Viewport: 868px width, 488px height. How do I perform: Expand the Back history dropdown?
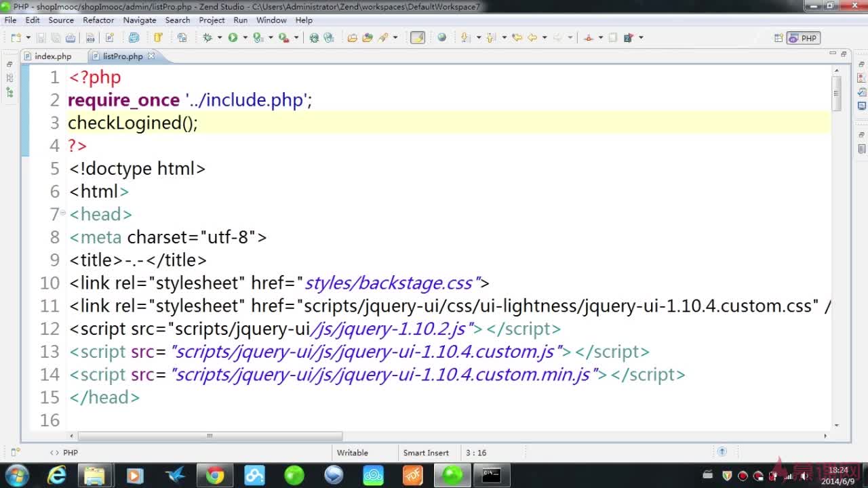545,38
